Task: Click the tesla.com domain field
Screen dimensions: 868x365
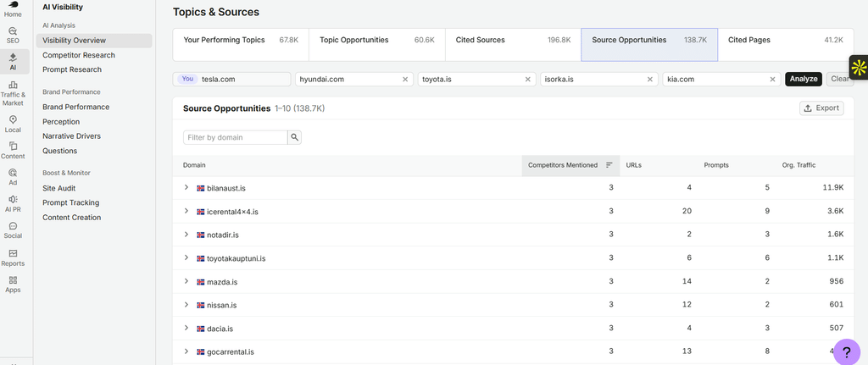Action: pos(232,79)
